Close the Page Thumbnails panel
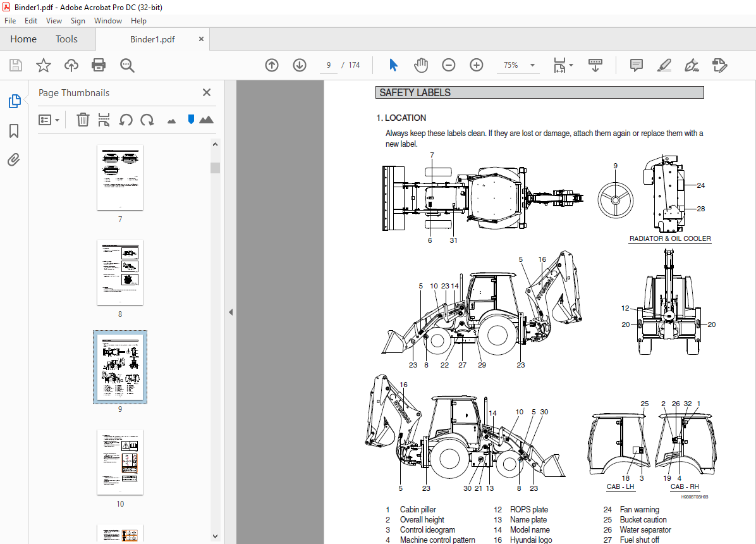The height and width of the screenshot is (544, 756). [206, 92]
